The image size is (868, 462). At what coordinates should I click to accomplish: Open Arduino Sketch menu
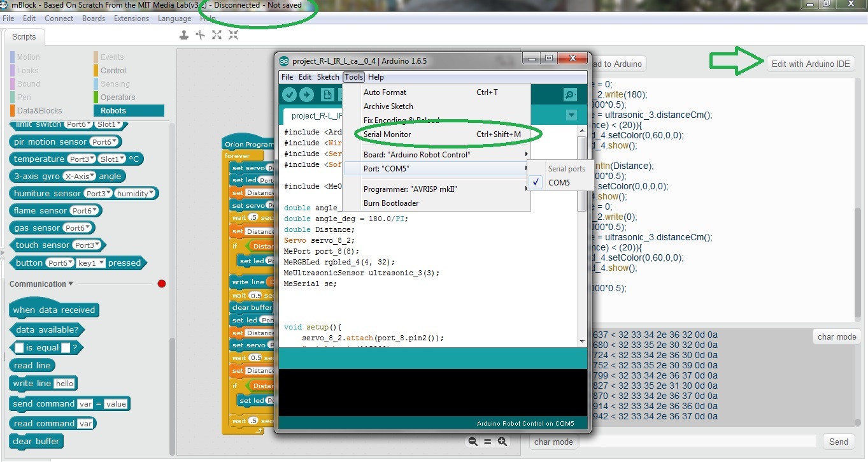[x=328, y=77]
